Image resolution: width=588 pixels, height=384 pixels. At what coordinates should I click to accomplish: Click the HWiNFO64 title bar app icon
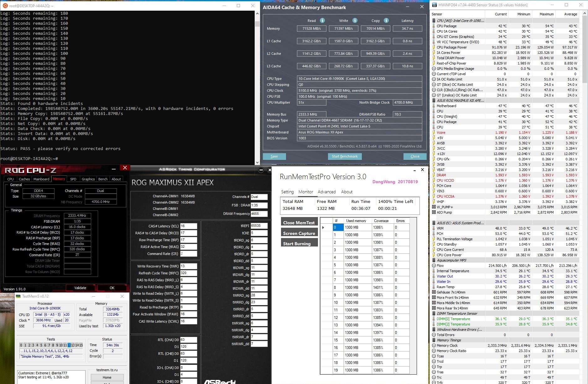434,5
